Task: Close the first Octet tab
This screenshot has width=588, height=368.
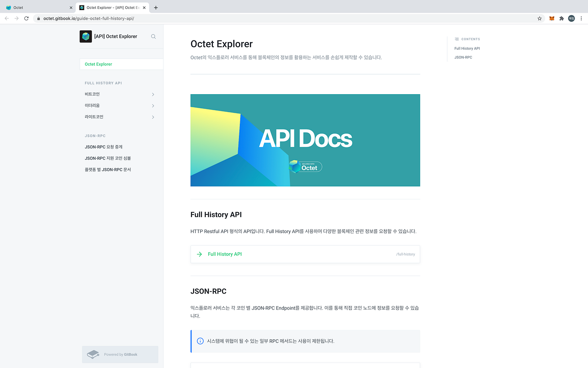Action: click(71, 8)
